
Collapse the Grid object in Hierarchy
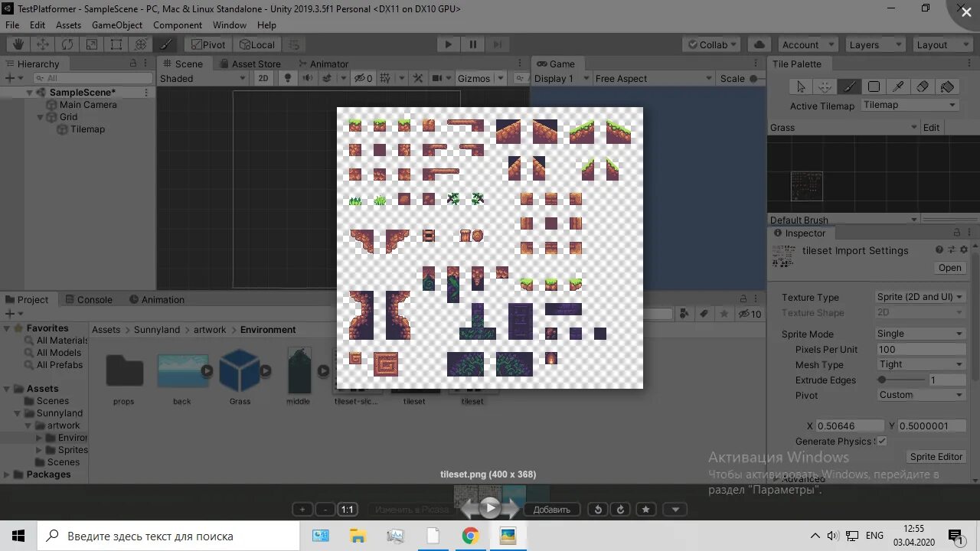coord(41,117)
